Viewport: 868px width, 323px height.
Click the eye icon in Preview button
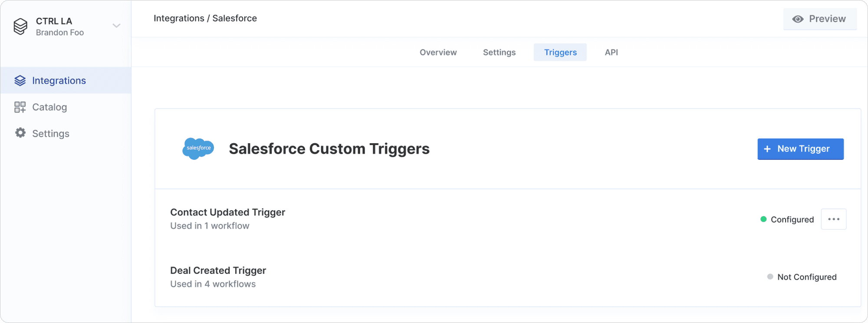click(x=798, y=19)
